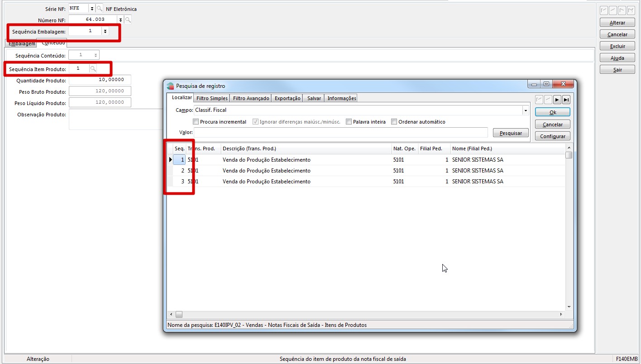
Task: Click the magnifier lookup beside Série NF
Action: tap(100, 9)
